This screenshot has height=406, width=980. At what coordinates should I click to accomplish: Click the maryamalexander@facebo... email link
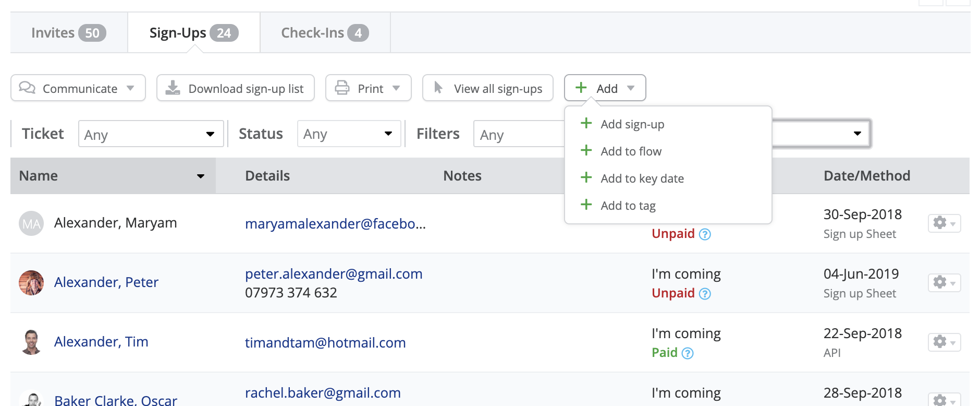[x=336, y=224]
